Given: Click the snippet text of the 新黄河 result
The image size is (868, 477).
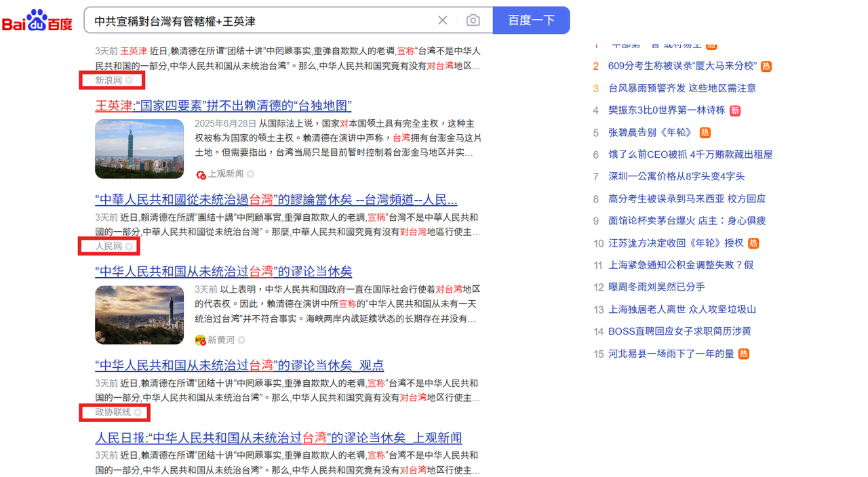Looking at the screenshot, I should click(x=338, y=304).
